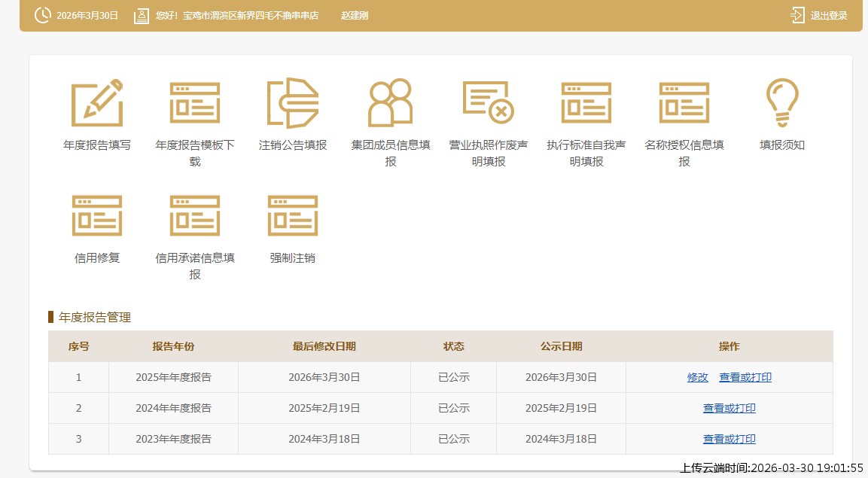Viewport: 868px width, 478px height.
Task: Click the 填报须知 lightbulb icon
Action: (782, 103)
